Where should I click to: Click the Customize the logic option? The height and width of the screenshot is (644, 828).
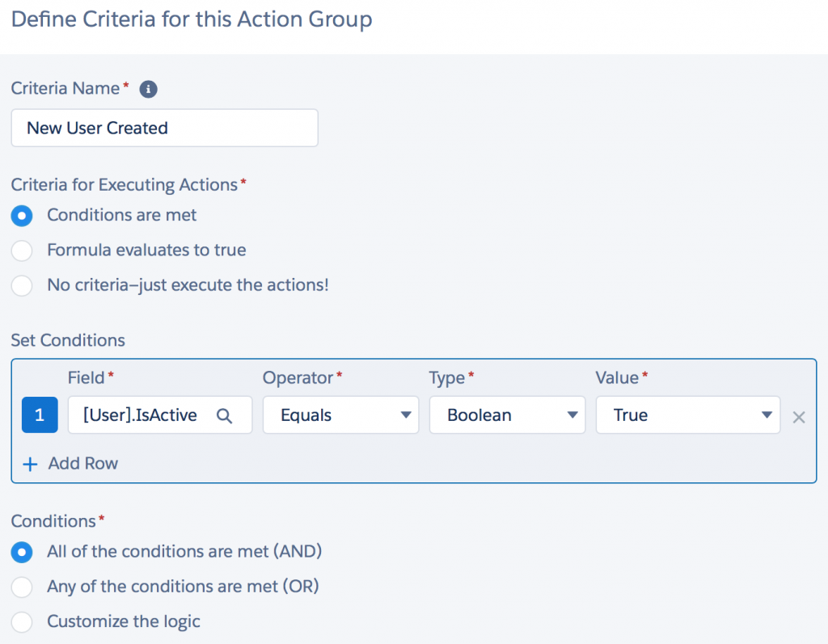pyautogui.click(x=22, y=622)
